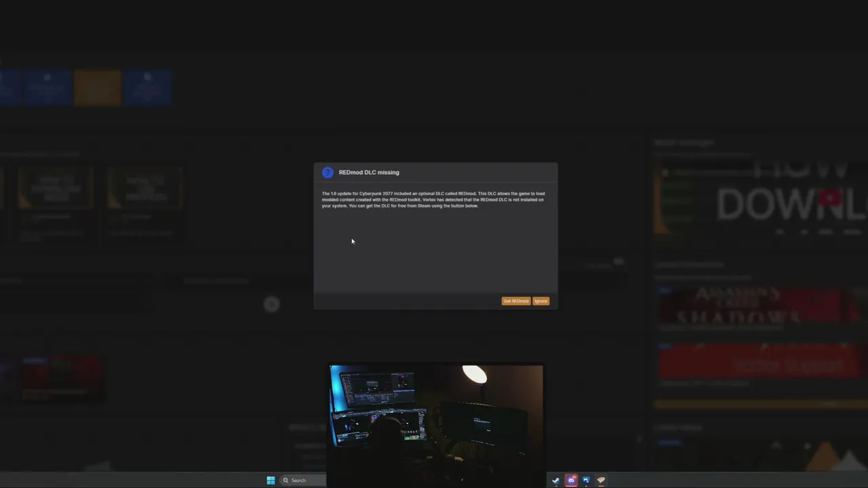Viewport: 868px width, 488px height.
Task: Click the "REDmod DLC missing" dialog title
Action: [369, 172]
